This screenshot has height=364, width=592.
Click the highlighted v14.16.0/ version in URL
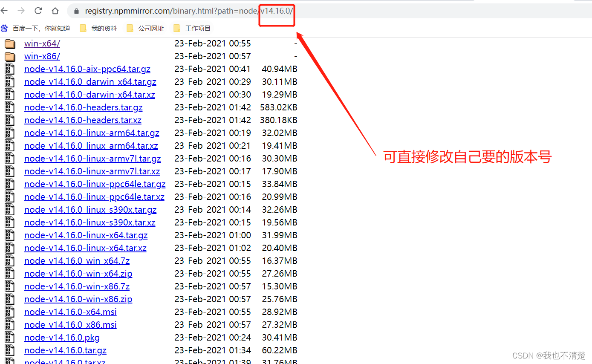pos(276,12)
